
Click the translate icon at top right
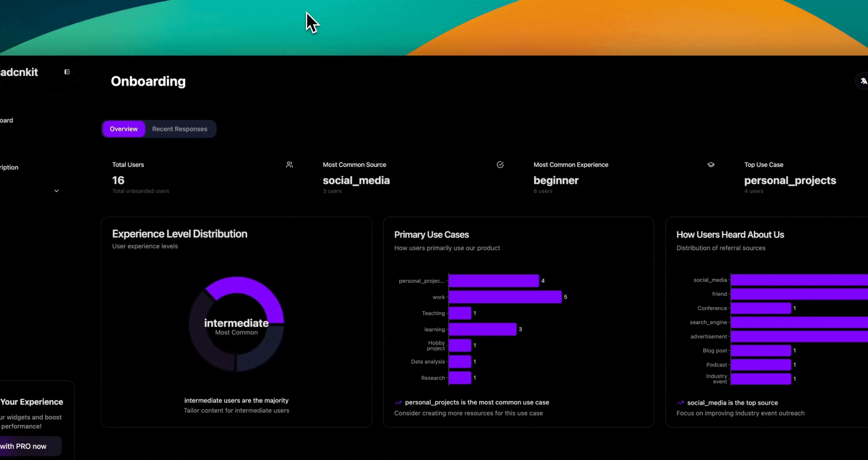[x=863, y=81]
